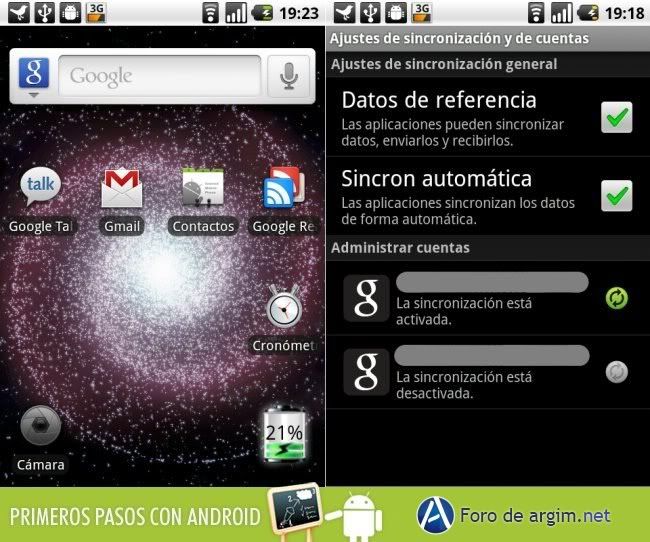This screenshot has height=542, width=650.
Task: Open the Google search source selector
Action: point(34,76)
